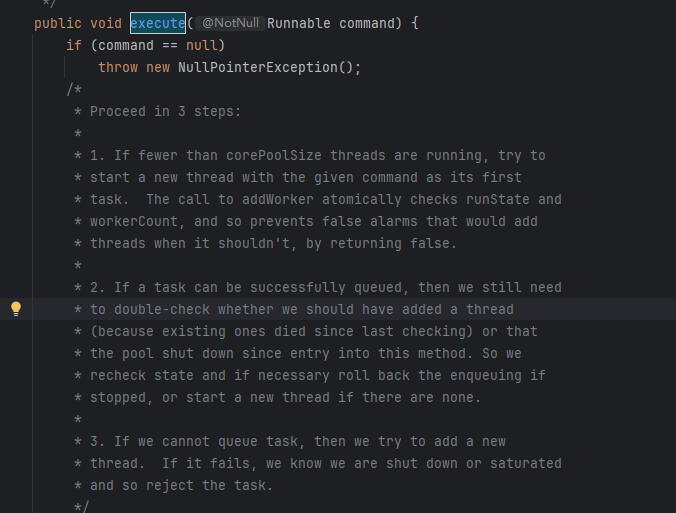Click the 'void' return type keyword
676x513 pixels.
click(106, 23)
